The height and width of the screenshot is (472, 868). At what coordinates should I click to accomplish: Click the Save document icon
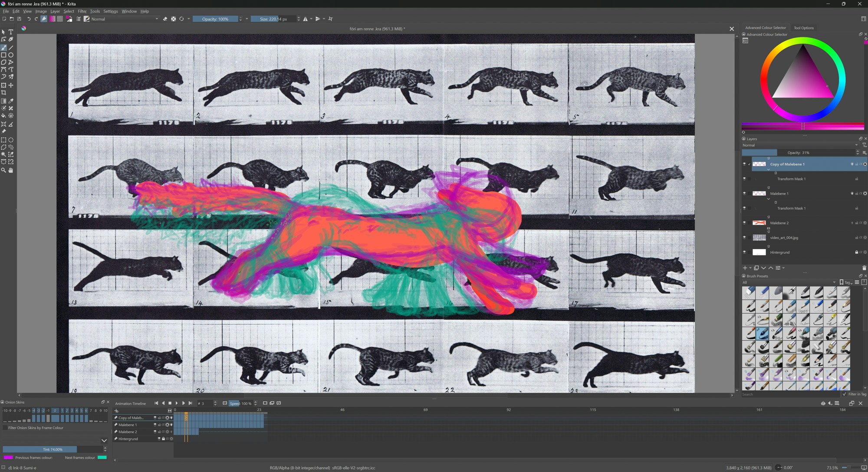[x=19, y=19]
